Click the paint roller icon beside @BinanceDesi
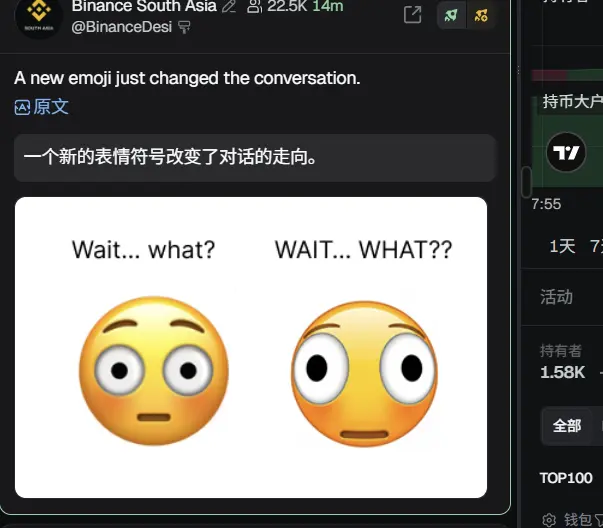 click(184, 27)
